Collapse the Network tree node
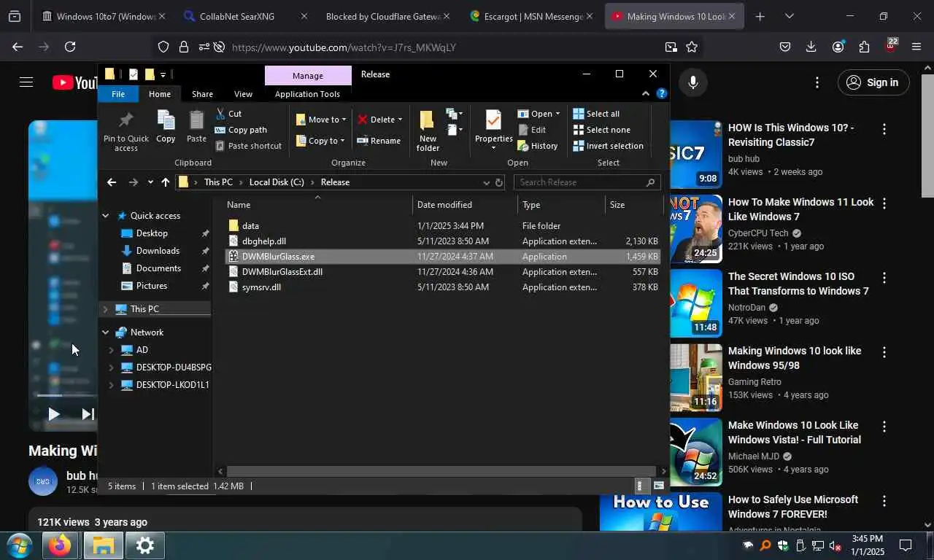The width and height of the screenshot is (934, 560). point(105,332)
